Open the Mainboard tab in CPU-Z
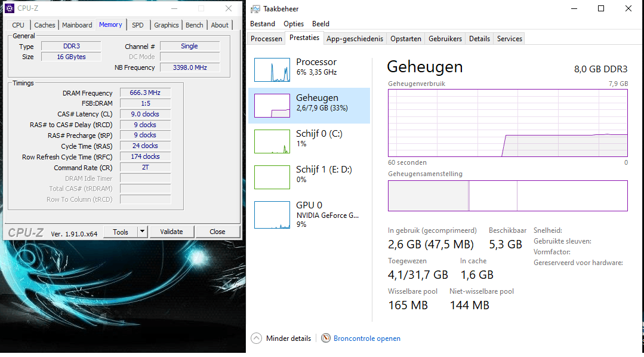This screenshot has height=357, width=644. coord(77,25)
